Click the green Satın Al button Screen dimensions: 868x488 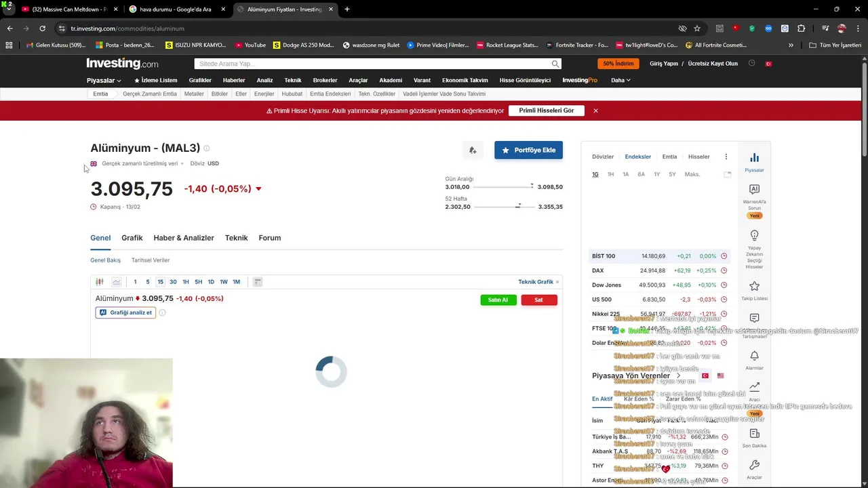[498, 300]
